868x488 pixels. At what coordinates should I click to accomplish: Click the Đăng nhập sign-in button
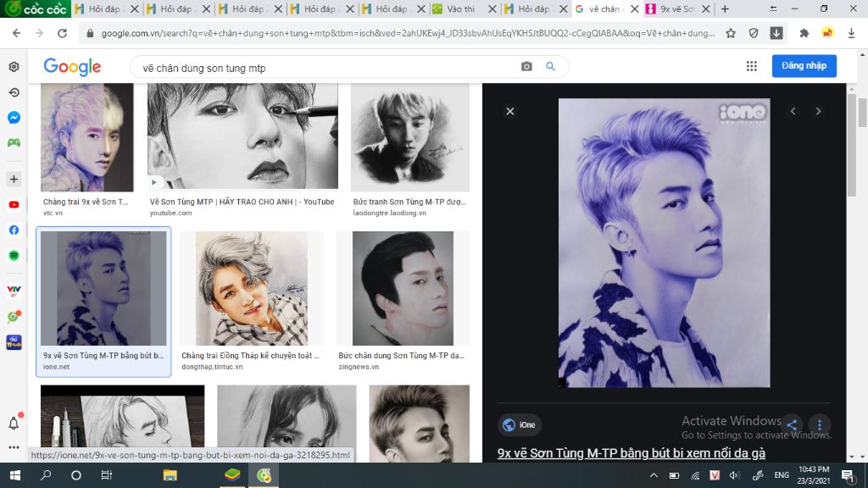tap(804, 66)
